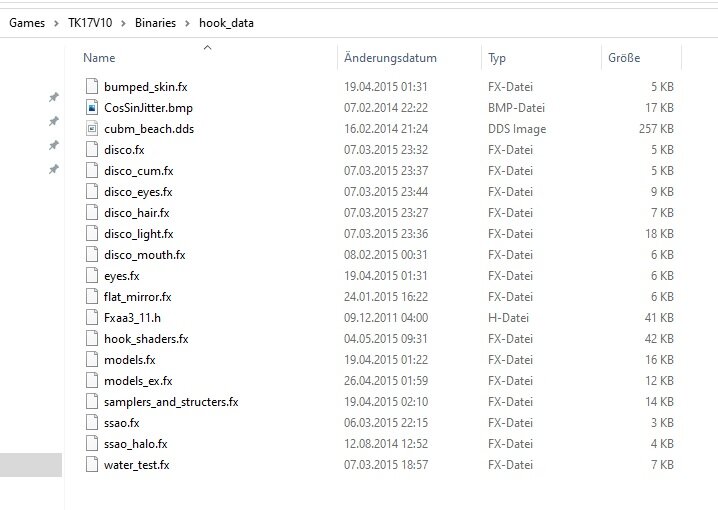Image resolution: width=718 pixels, height=510 pixels.
Task: Click the first pin icon in sidebar
Action: (x=54, y=97)
